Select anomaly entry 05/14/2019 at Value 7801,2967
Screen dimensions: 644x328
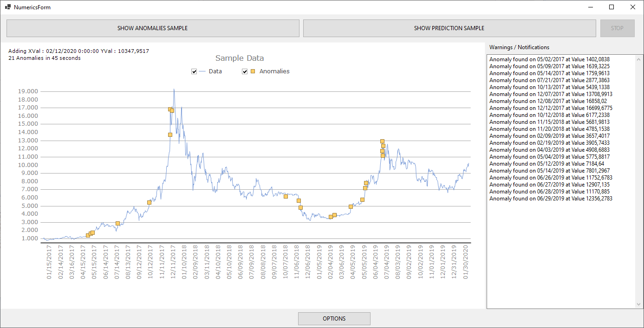coord(549,171)
